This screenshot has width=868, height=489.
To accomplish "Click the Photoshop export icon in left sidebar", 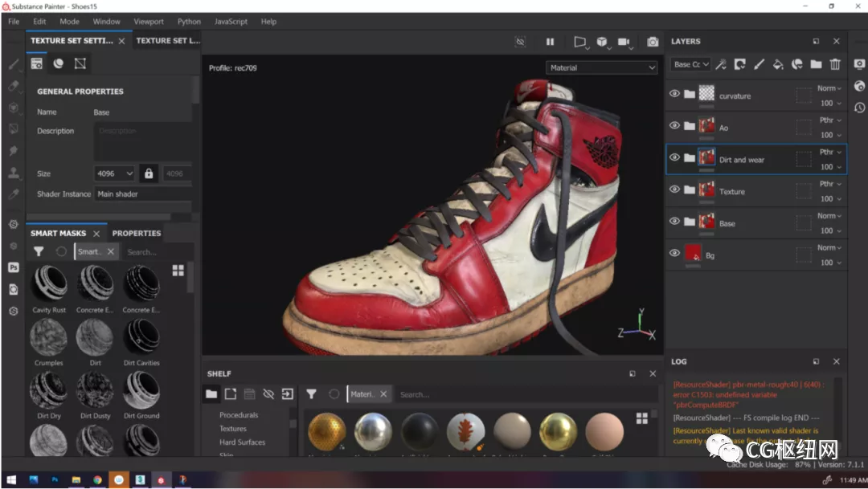I will click(14, 267).
